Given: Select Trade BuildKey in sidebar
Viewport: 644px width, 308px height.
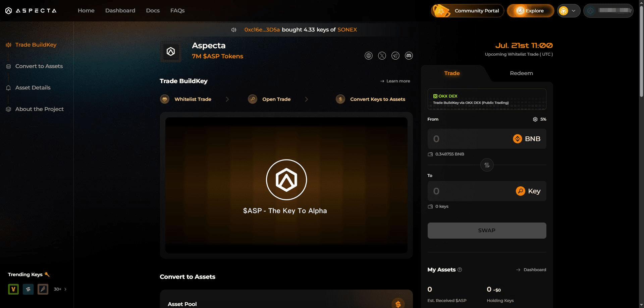Looking at the screenshot, I should [x=31, y=45].
